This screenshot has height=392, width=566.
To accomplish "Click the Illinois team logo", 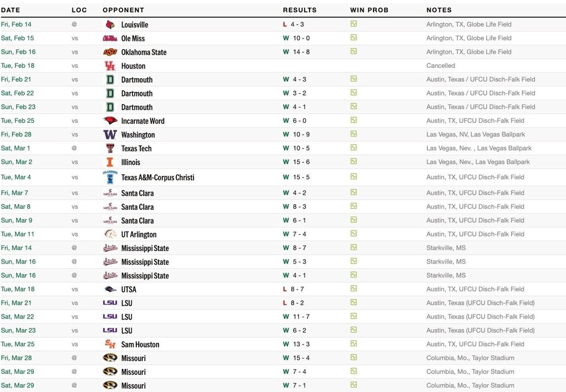I will coord(110,162).
